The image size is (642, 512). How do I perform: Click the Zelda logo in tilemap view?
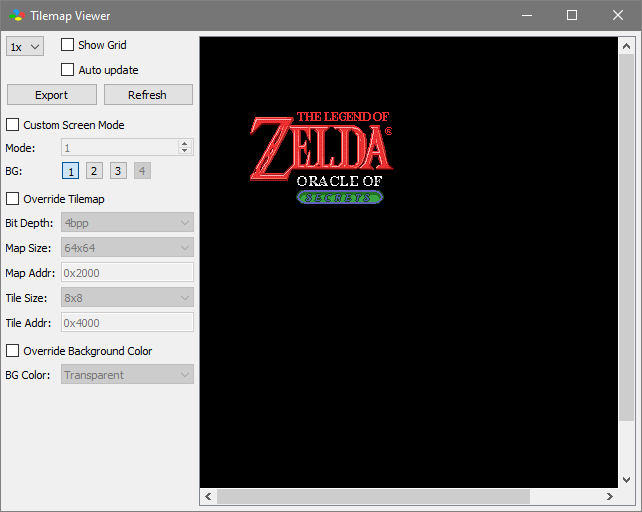click(322, 157)
